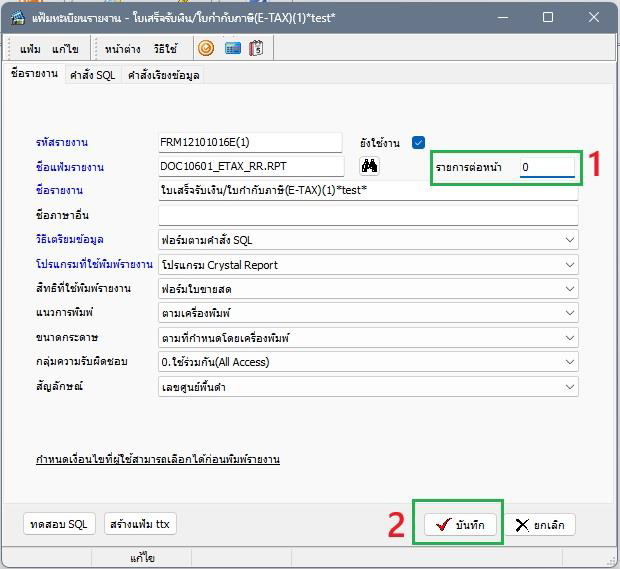The height and width of the screenshot is (569, 620).
Task: Open the โปรแกรมที่ใช้พิมพ์รายงาน dropdown
Action: pyautogui.click(x=570, y=265)
